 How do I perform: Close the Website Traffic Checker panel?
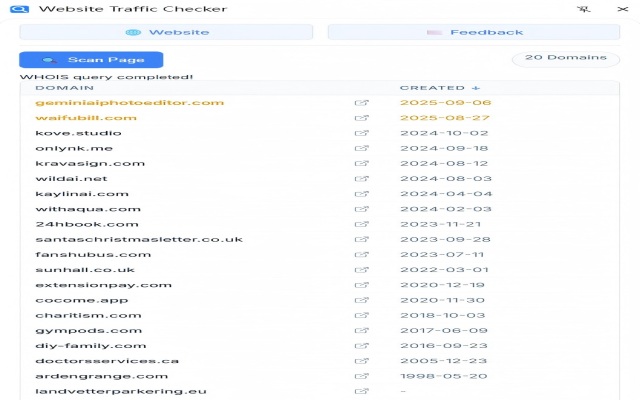point(623,9)
